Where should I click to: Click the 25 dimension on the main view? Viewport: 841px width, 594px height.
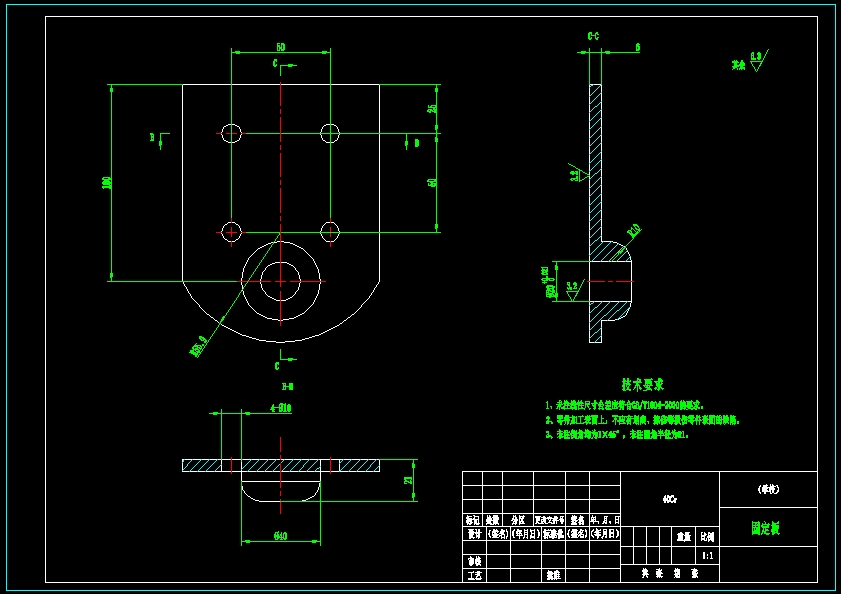(x=432, y=108)
